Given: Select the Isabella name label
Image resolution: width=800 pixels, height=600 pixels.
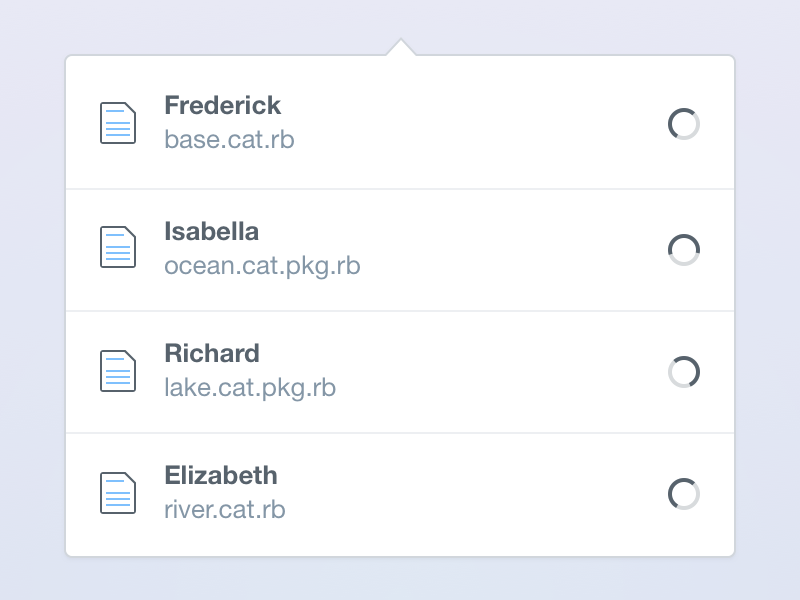Looking at the screenshot, I should click(211, 232).
